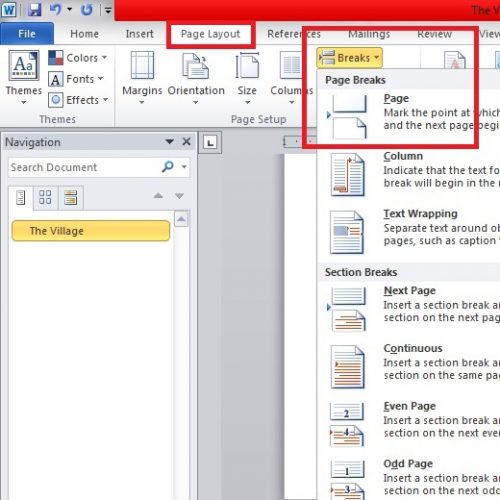Open the theme Effects dropdown

[x=79, y=100]
